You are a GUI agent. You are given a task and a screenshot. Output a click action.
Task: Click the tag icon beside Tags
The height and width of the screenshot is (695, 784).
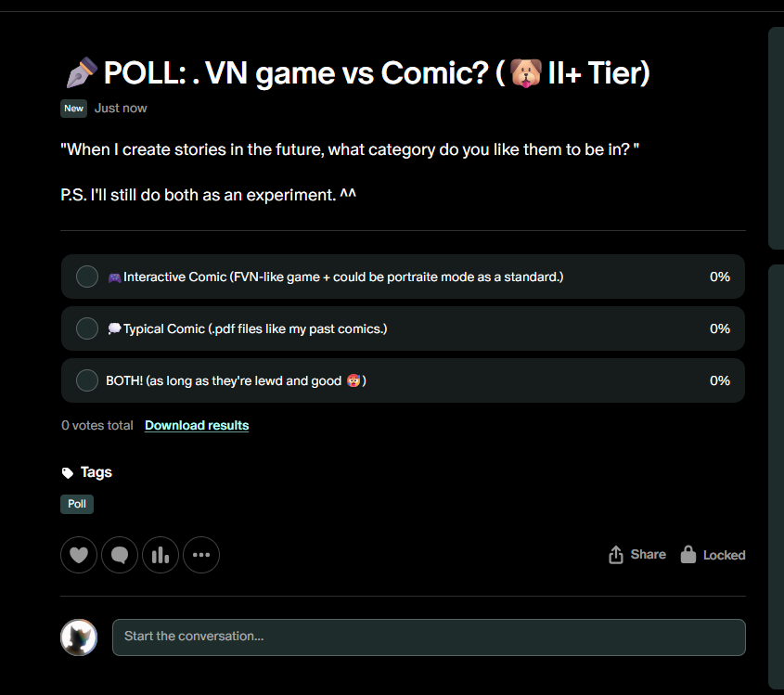click(x=68, y=473)
